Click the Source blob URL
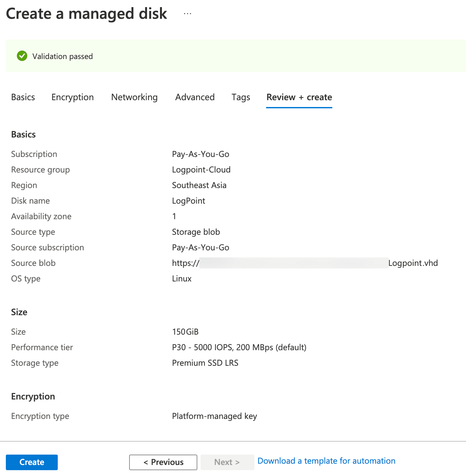The height and width of the screenshot is (476, 466). 304,263
